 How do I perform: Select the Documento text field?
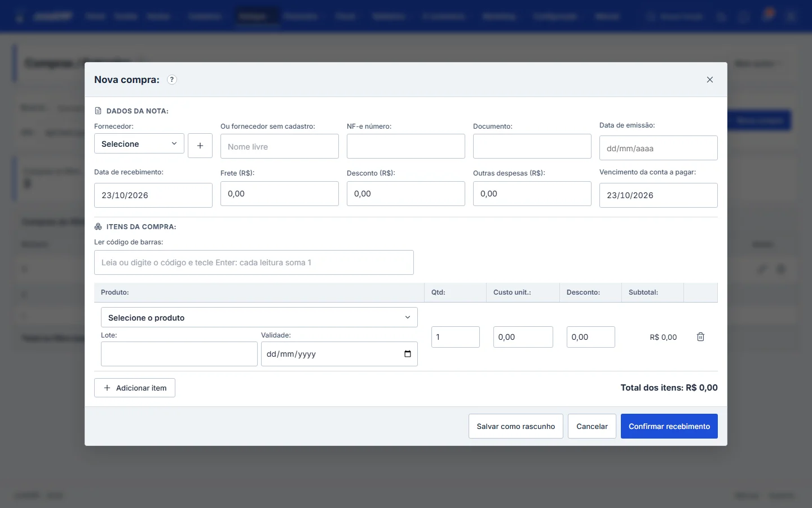[532, 146]
